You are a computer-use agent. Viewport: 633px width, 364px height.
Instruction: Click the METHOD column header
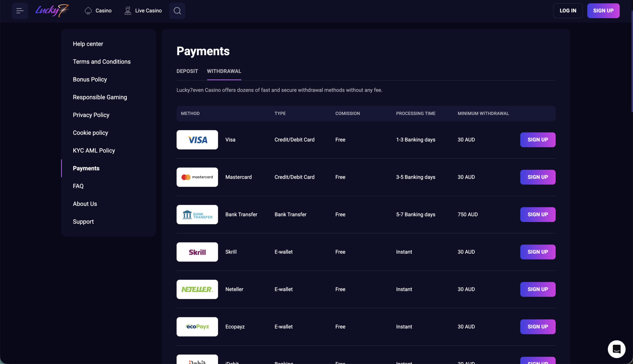click(190, 114)
